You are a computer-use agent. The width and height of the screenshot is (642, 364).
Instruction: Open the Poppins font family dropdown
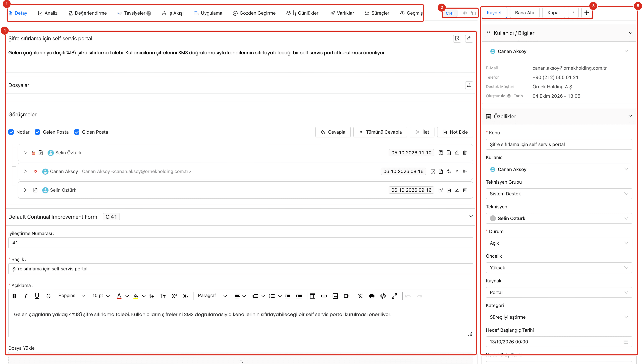click(x=72, y=296)
